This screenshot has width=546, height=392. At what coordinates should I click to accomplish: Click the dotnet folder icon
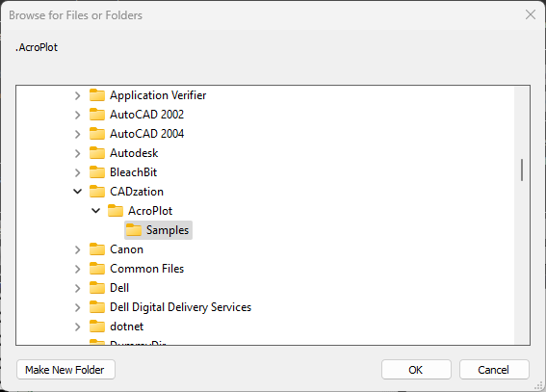(x=97, y=327)
